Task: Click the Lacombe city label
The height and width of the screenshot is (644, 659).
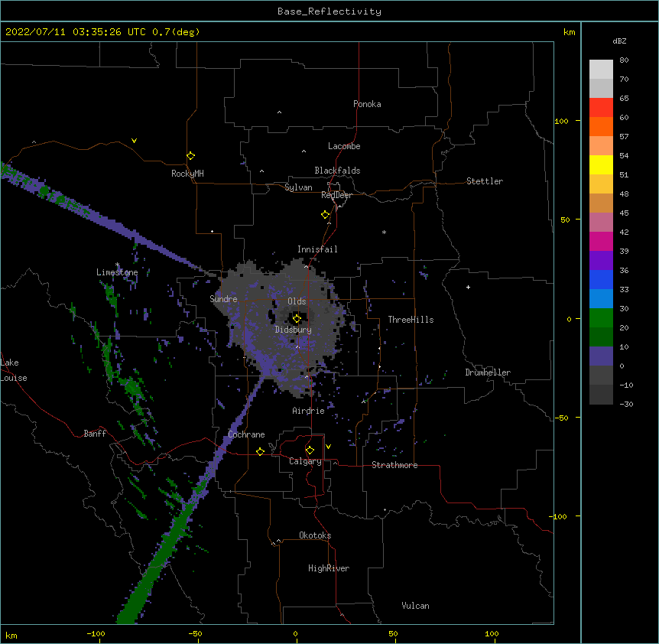Action: 344,146
